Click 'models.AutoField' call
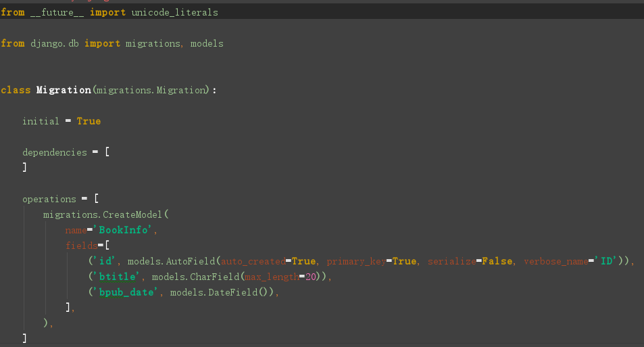The image size is (644, 347). [171, 262]
